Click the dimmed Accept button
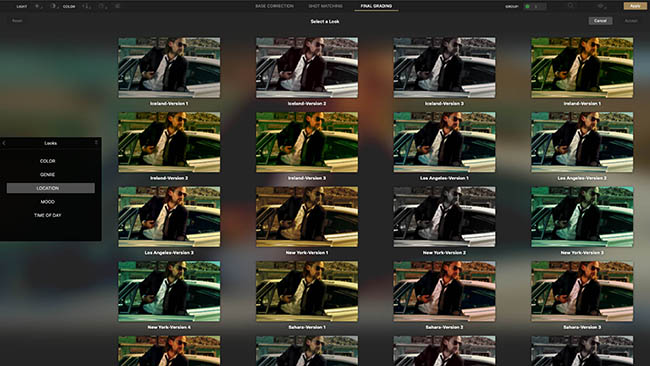 click(631, 21)
